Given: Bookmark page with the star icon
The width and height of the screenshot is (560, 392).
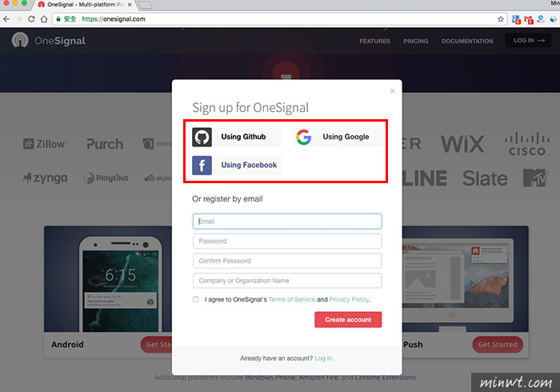Looking at the screenshot, I should pyautogui.click(x=500, y=19).
